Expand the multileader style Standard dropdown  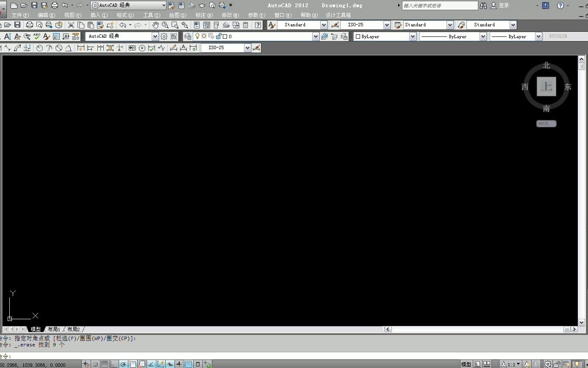(x=513, y=25)
